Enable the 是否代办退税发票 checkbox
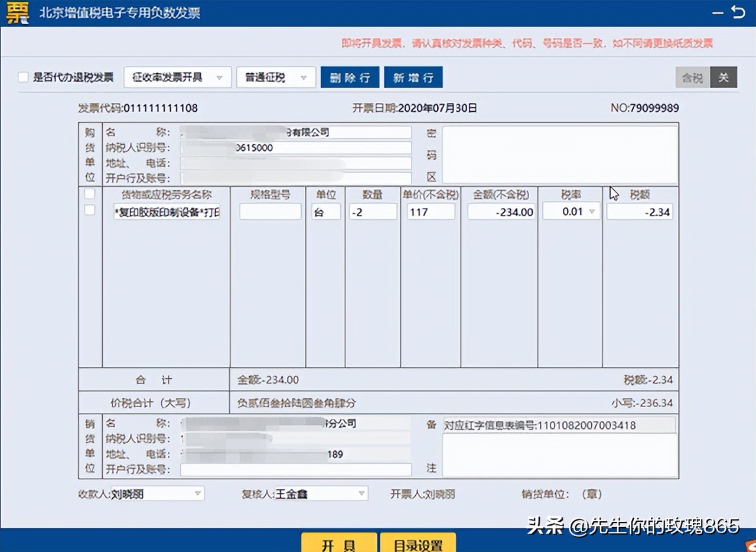Screen dimensions: 756x552 pyautogui.click(x=23, y=77)
